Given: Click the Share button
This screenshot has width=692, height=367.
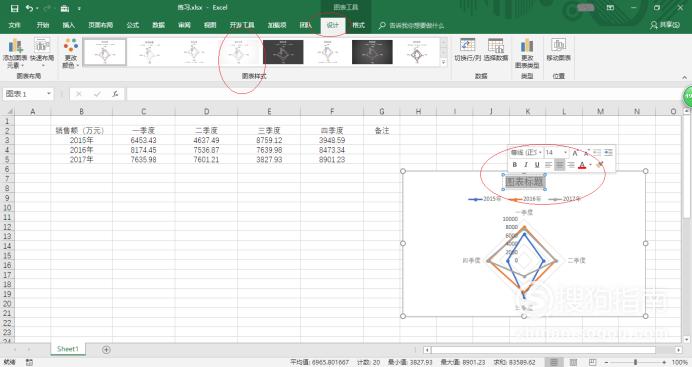Looking at the screenshot, I should (x=665, y=25).
